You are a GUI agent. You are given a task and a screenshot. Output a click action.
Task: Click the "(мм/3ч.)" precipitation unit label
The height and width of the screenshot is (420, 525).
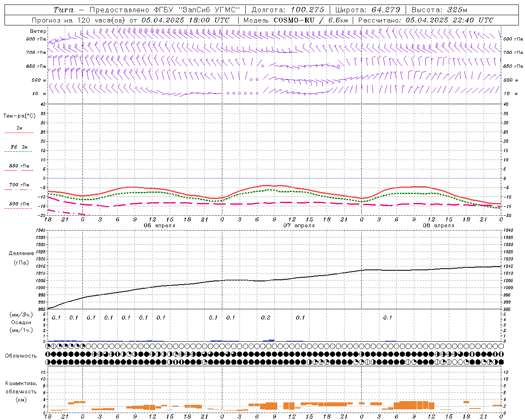[x=21, y=315]
